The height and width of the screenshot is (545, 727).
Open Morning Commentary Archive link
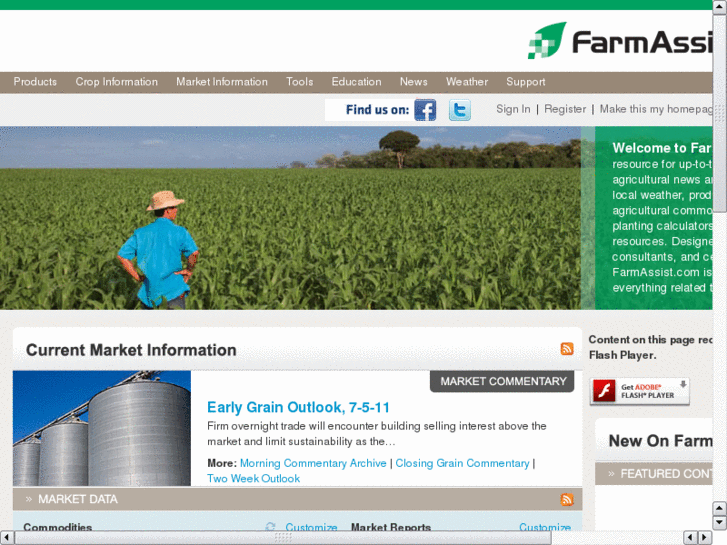tap(313, 463)
